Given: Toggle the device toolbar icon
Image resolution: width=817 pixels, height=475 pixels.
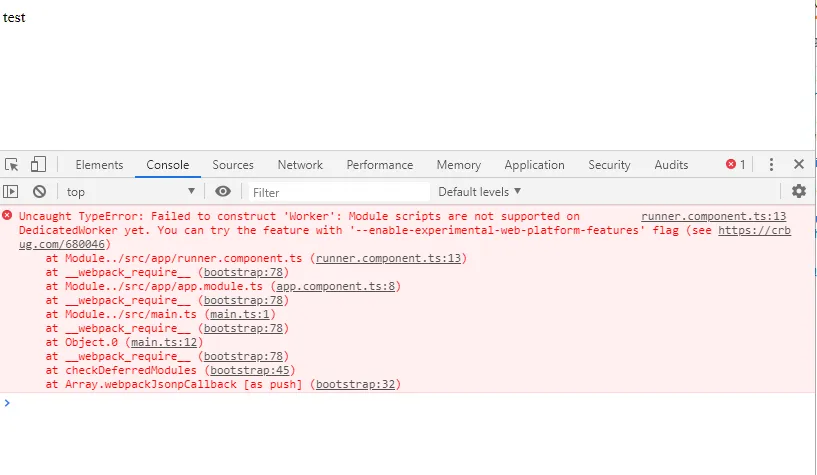Looking at the screenshot, I should pos(38,165).
